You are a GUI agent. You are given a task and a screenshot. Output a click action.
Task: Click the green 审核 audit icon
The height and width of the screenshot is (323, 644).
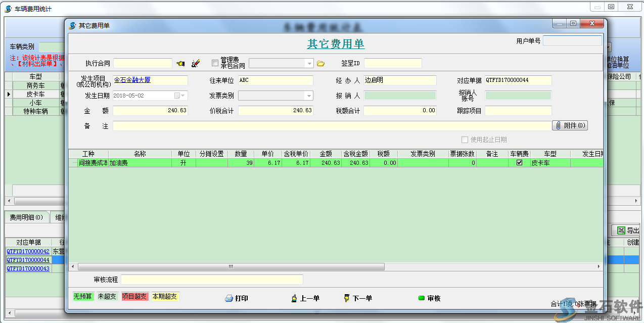click(x=422, y=298)
